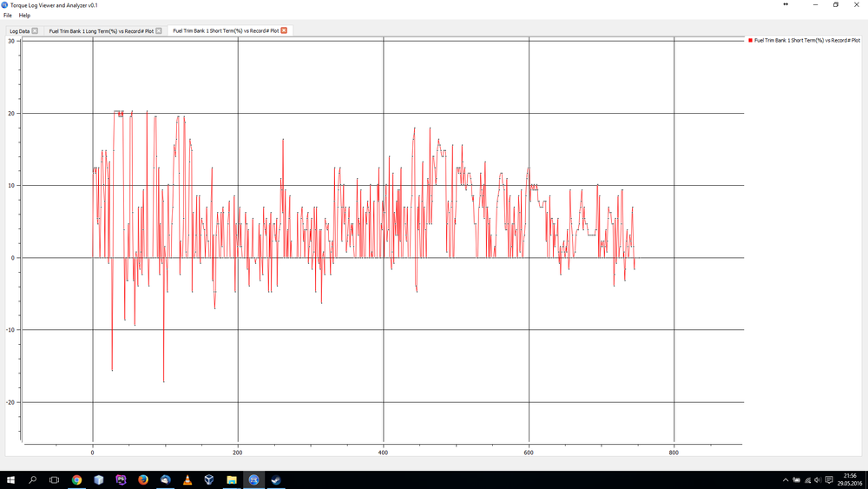
Task: Launch Google Chrome from the taskbar
Action: [x=77, y=479]
